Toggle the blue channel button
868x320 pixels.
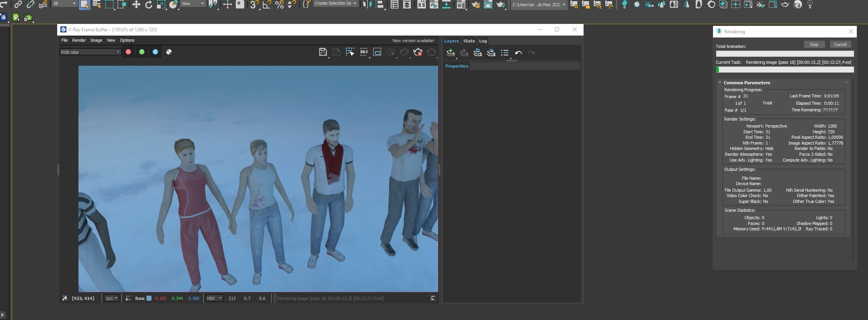(155, 52)
